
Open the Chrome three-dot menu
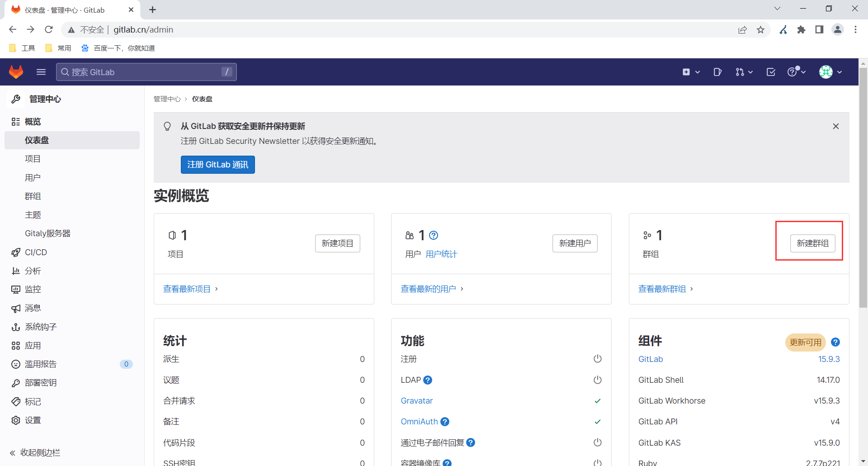tap(855, 29)
